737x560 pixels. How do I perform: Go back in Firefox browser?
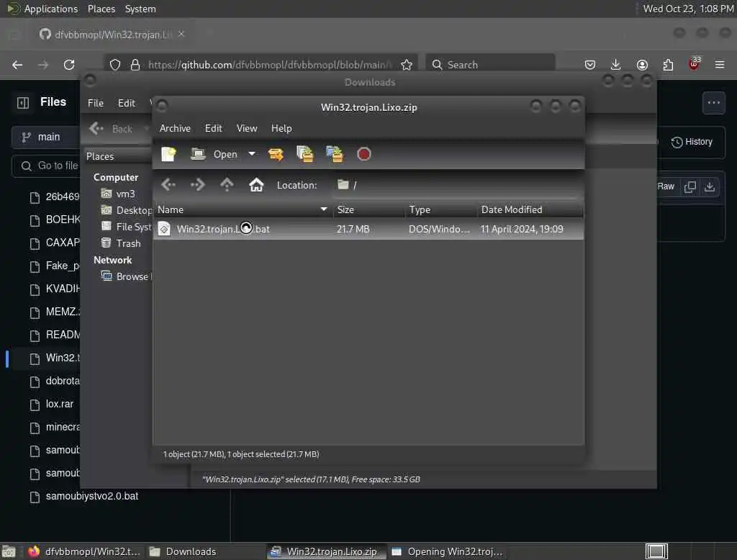click(x=17, y=65)
